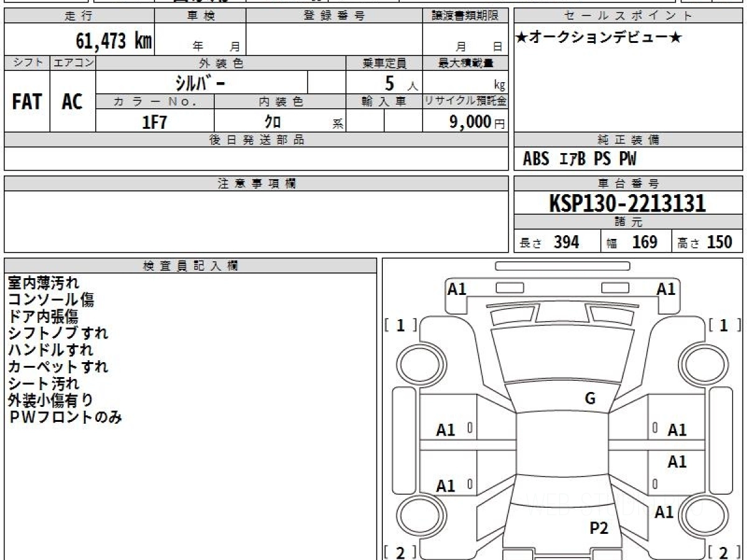Click the note シート汚れ
Viewport: 747px width, 560px height.
click(x=43, y=383)
